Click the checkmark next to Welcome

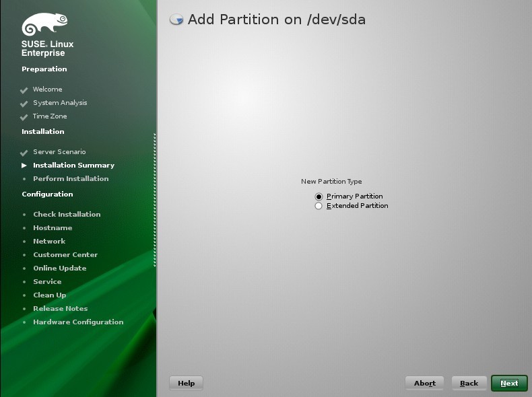click(24, 90)
